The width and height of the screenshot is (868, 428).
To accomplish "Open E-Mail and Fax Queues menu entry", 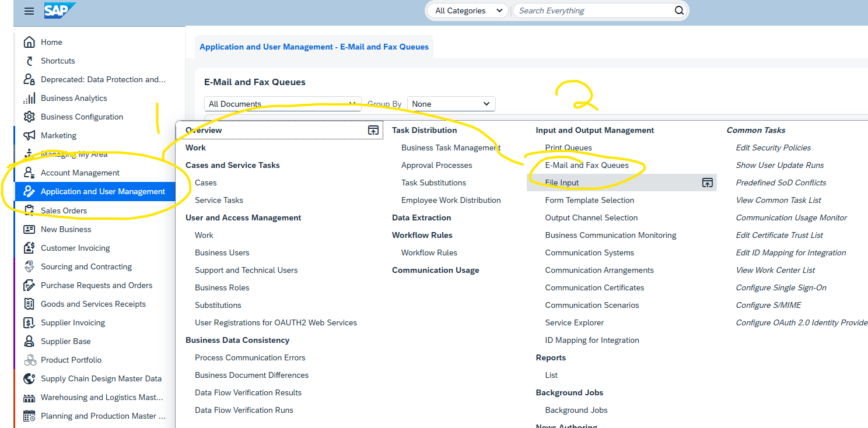I will 587,165.
